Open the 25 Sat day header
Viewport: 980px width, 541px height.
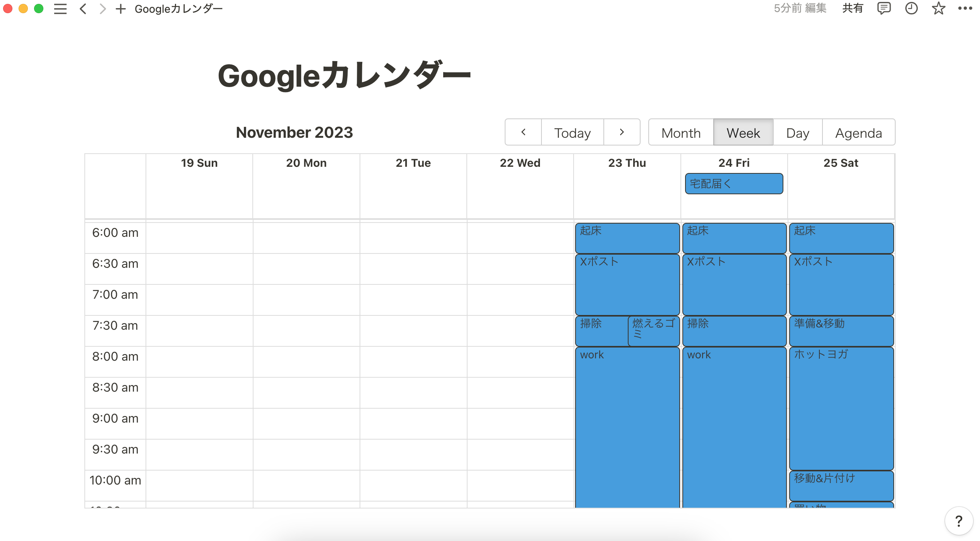pyautogui.click(x=841, y=163)
